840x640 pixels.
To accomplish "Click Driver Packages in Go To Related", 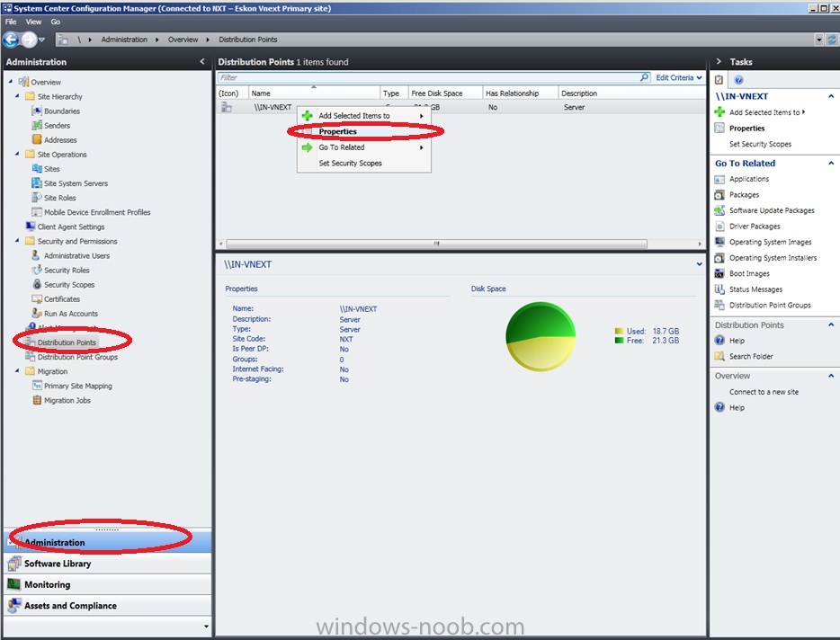I will tap(755, 227).
